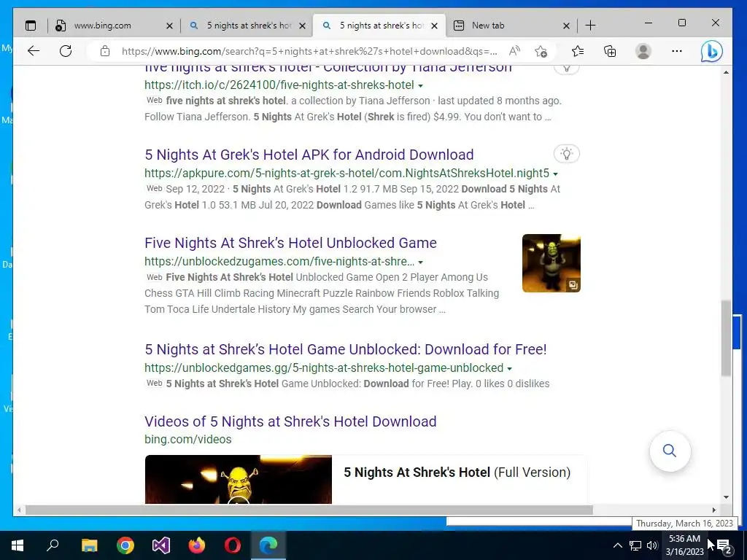Add this page to favorites star icon
747x560 pixels.
pyautogui.click(x=541, y=51)
